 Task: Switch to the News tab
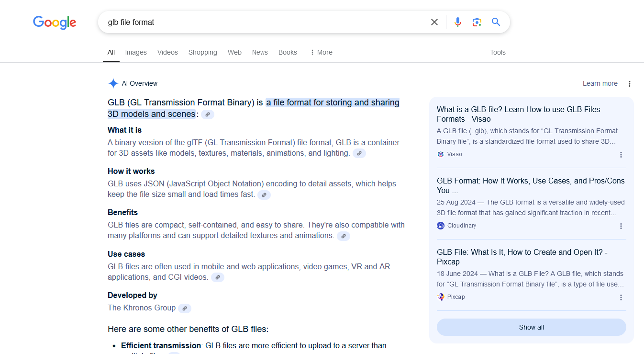click(x=260, y=52)
